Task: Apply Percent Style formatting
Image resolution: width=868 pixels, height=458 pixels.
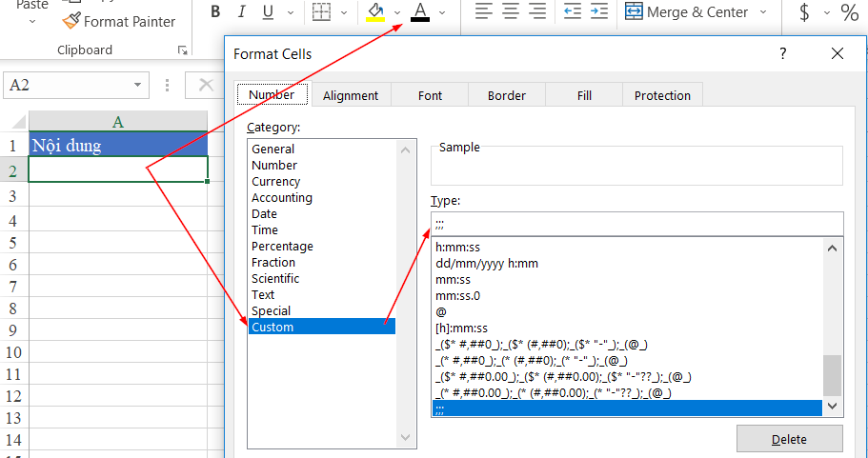Action: click(850, 11)
